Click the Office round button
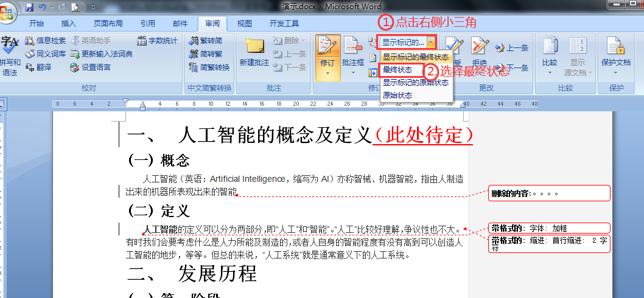This screenshot has width=644, height=298. [x=7, y=13]
